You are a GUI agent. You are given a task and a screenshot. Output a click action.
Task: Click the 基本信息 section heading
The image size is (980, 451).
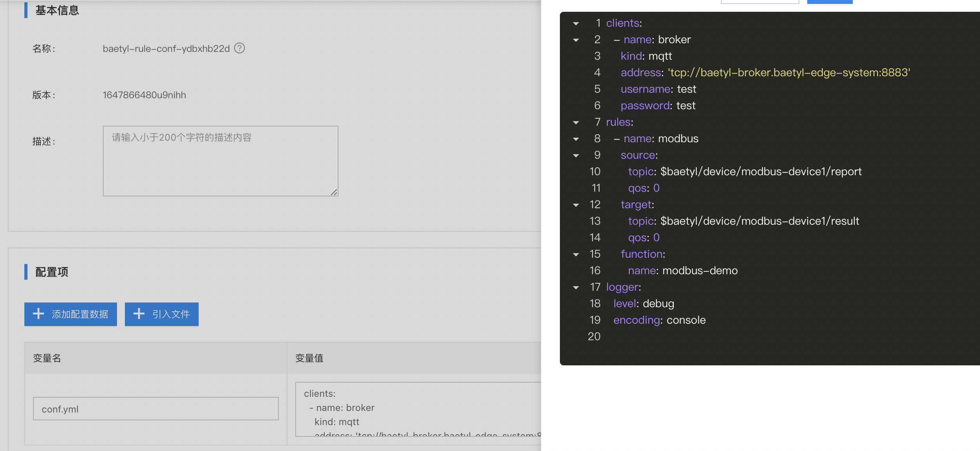57,11
